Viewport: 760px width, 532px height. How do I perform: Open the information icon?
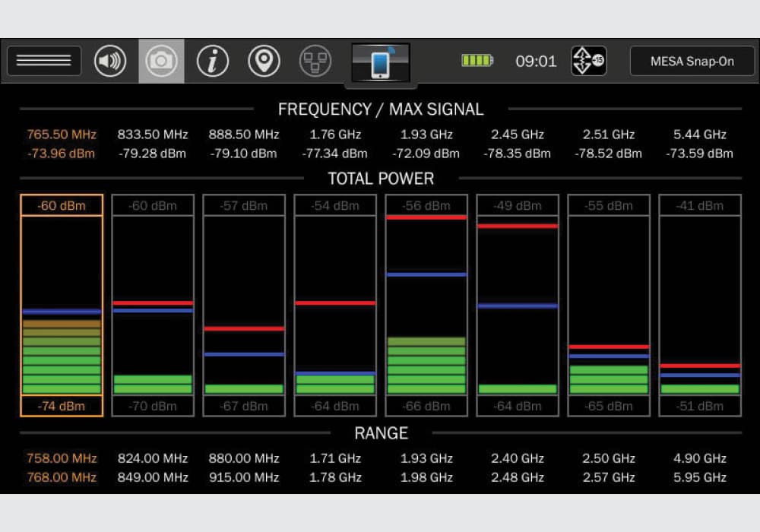[213, 61]
